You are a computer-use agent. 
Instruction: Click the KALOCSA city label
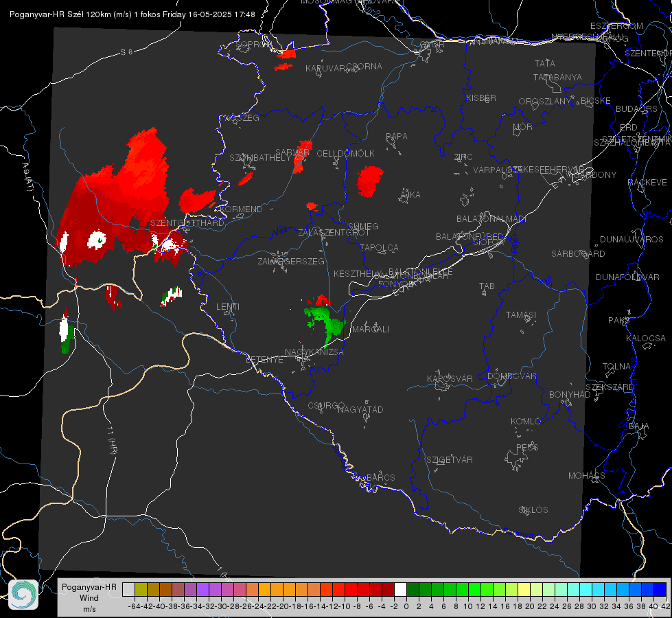point(645,339)
